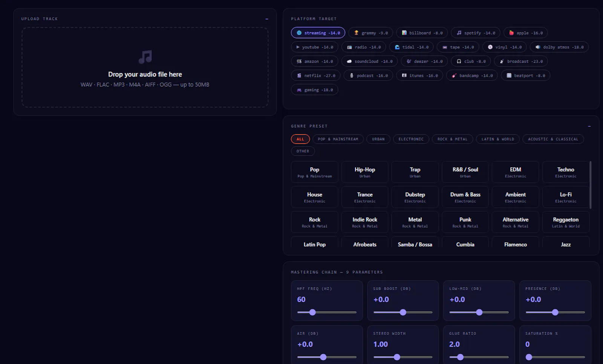Adjust the Low-Mid dB slider
This screenshot has width=603, height=364.
479,312
